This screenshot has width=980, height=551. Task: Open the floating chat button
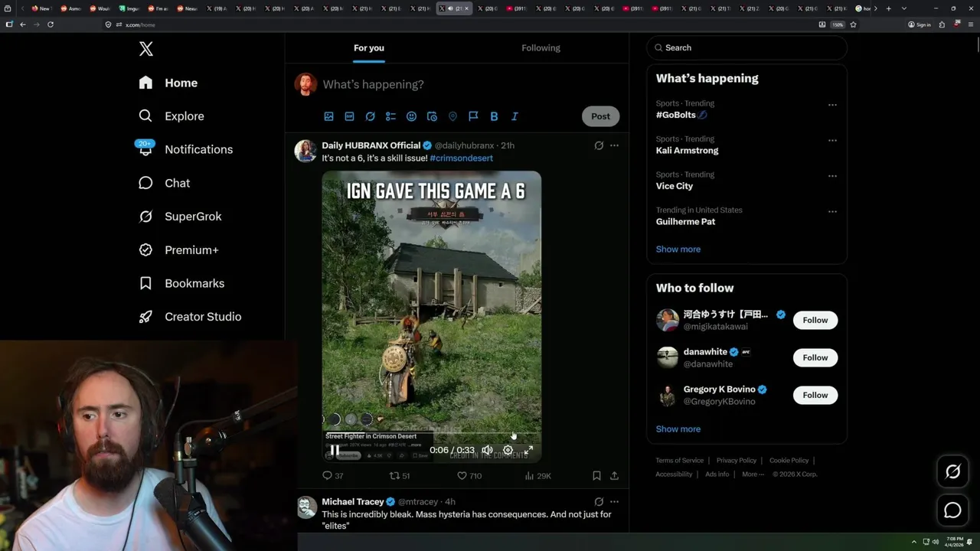pyautogui.click(x=952, y=510)
